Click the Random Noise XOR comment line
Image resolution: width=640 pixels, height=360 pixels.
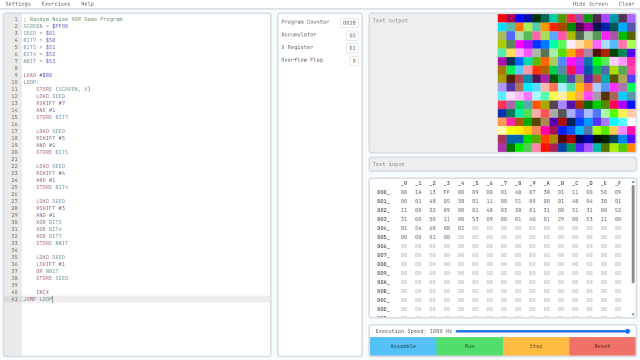click(73, 19)
